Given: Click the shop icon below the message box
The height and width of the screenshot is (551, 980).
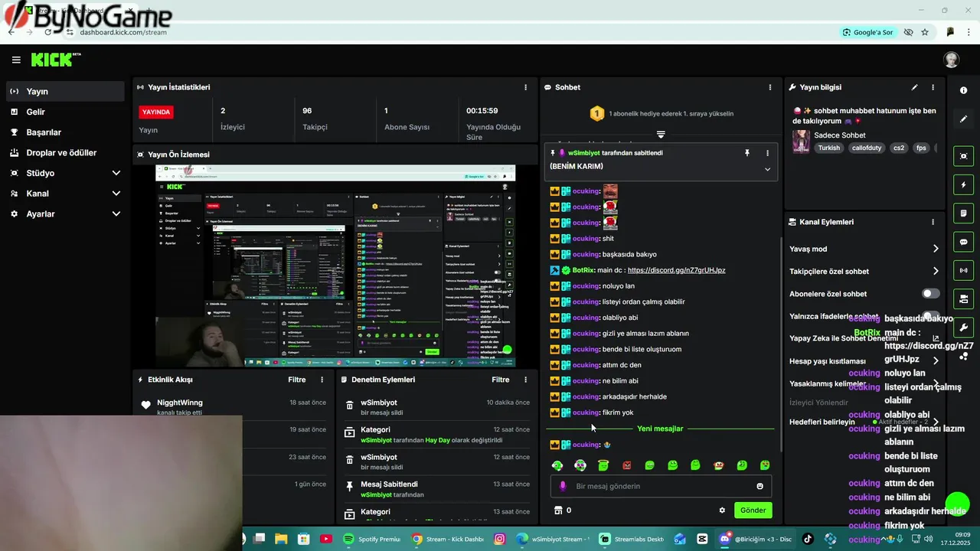Looking at the screenshot, I should (558, 510).
